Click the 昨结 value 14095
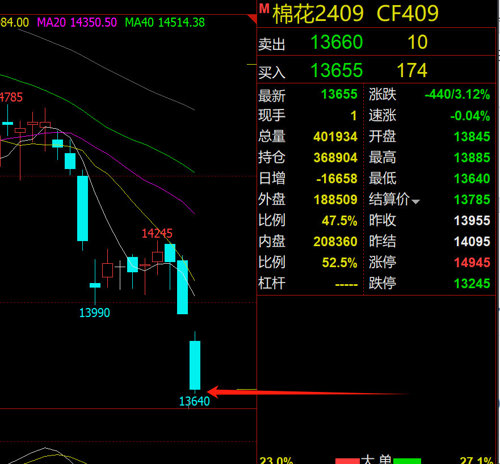The height and width of the screenshot is (464, 500). 472,242
